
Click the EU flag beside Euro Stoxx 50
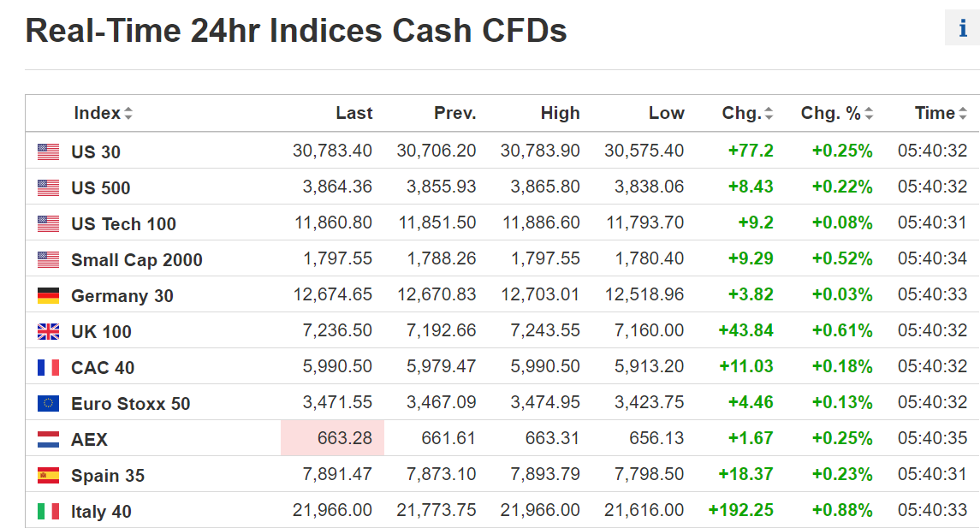pos(48,404)
